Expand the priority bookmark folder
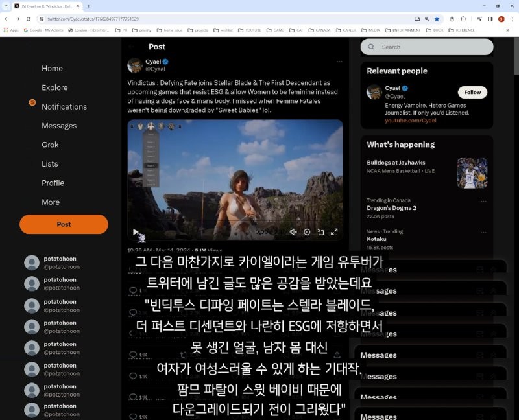This screenshot has width=519, height=420. point(141,30)
